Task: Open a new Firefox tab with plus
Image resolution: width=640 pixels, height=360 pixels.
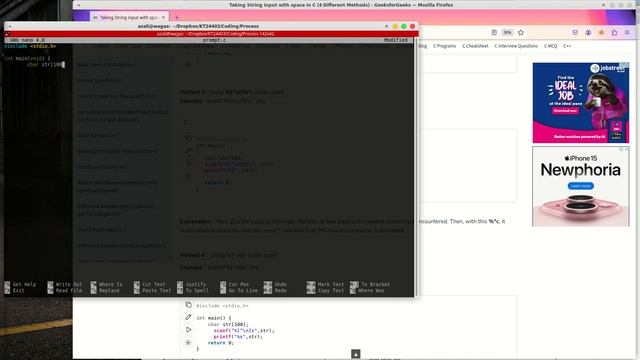Action: pos(177,18)
